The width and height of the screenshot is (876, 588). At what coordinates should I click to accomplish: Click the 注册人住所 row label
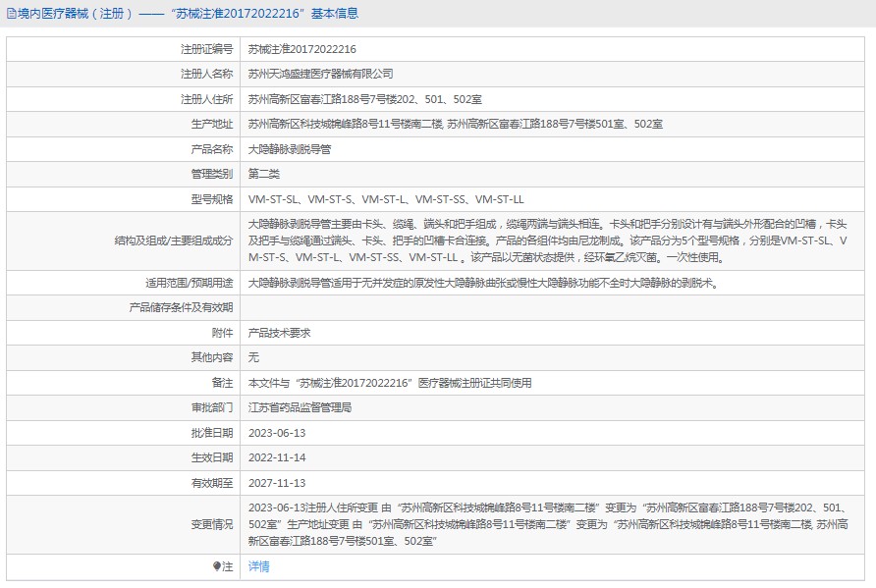(206, 99)
